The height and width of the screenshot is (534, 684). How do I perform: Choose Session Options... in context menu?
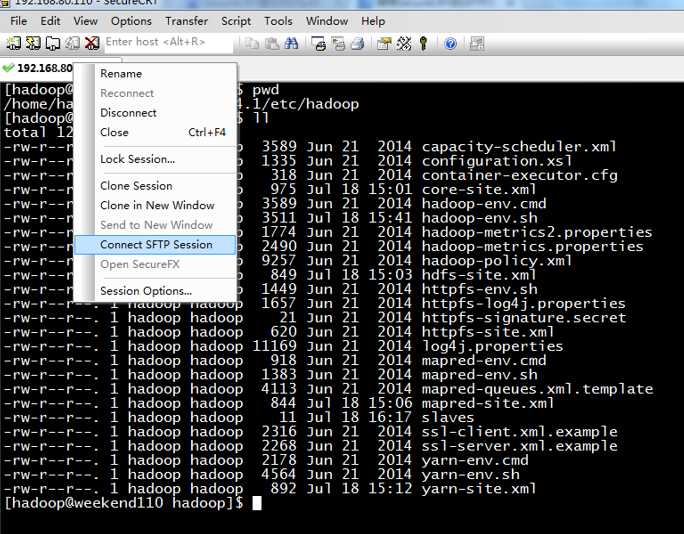[x=155, y=291]
